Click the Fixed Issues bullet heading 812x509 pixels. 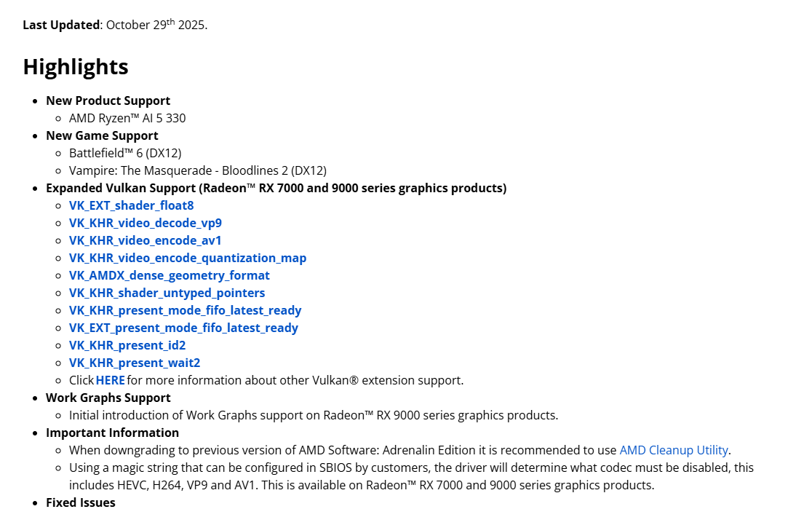(x=80, y=502)
